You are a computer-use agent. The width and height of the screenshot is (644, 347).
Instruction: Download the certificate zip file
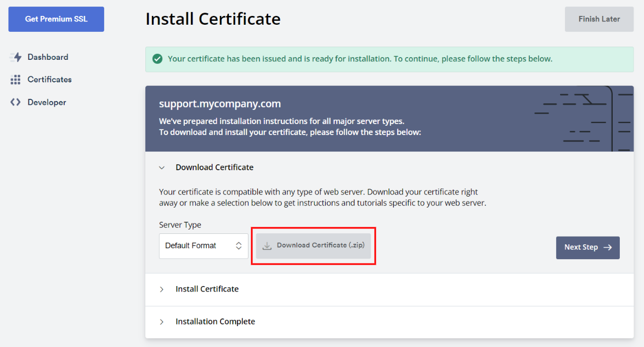coord(313,245)
